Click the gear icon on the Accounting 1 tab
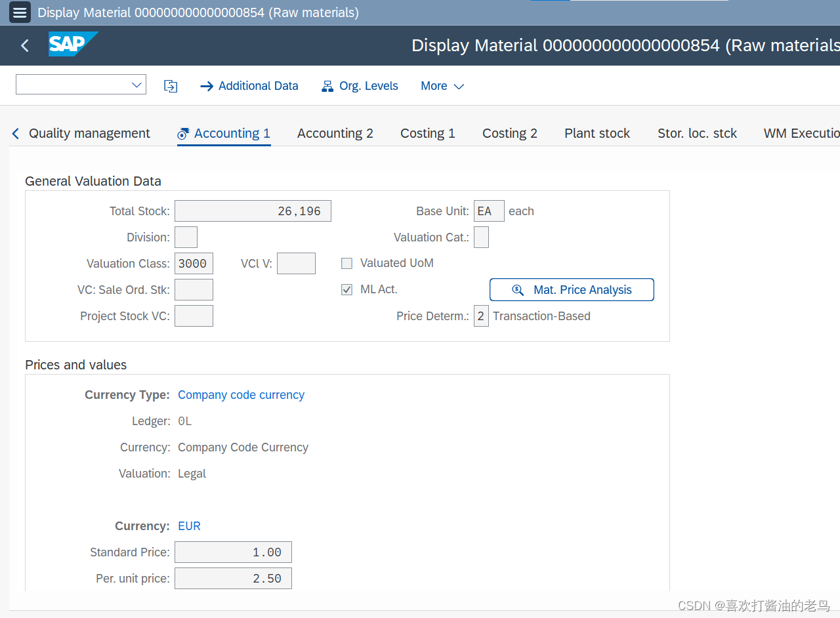Viewport: 840px width, 618px height. (x=182, y=133)
